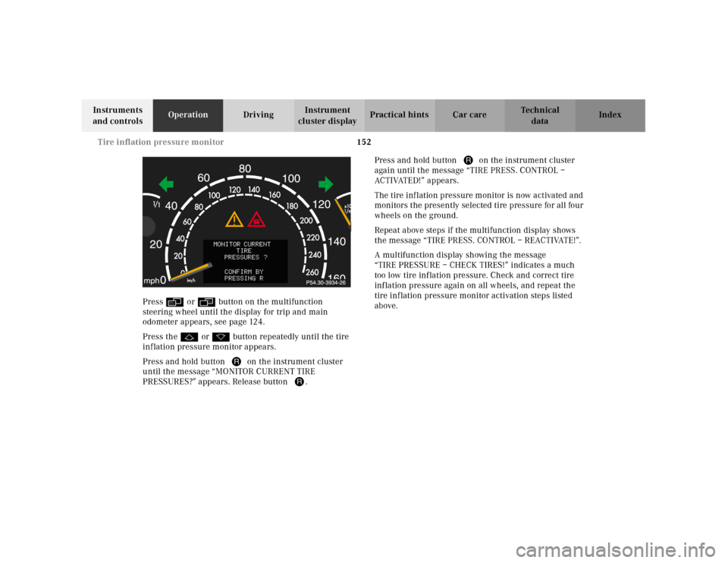Switch to the Driving tab

258,115
